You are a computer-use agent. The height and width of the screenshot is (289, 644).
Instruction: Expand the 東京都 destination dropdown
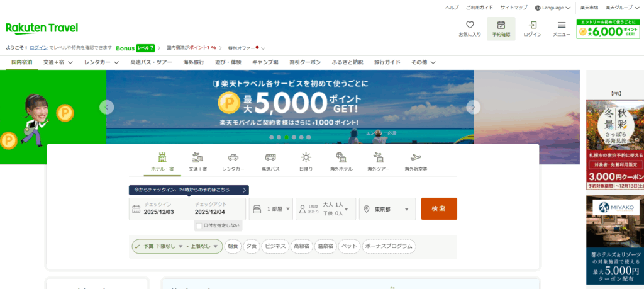387,209
